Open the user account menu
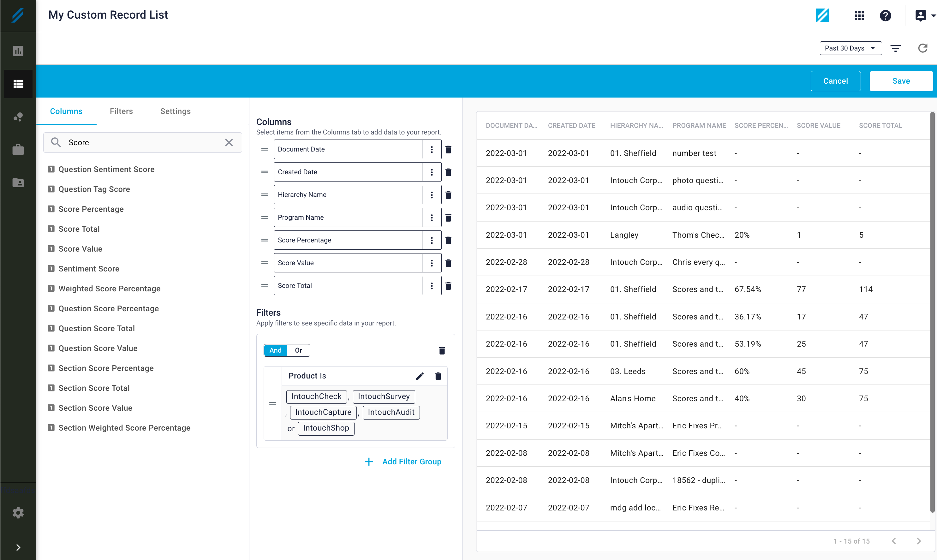The height and width of the screenshot is (560, 937). 924,15
